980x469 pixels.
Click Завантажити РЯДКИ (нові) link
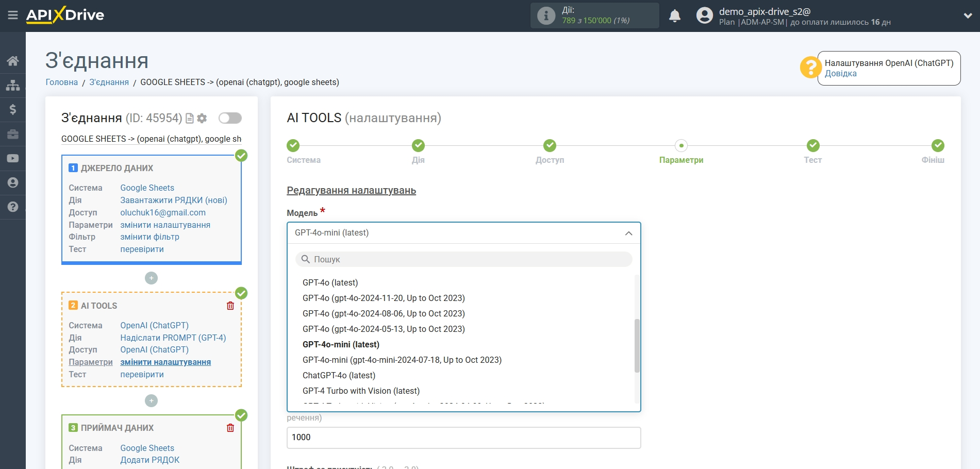(x=174, y=200)
